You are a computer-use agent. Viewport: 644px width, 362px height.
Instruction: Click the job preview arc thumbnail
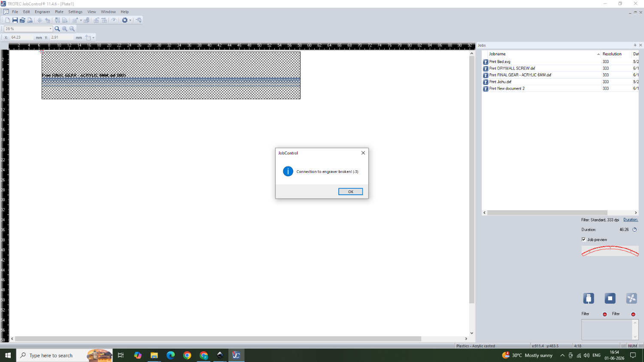(610, 251)
